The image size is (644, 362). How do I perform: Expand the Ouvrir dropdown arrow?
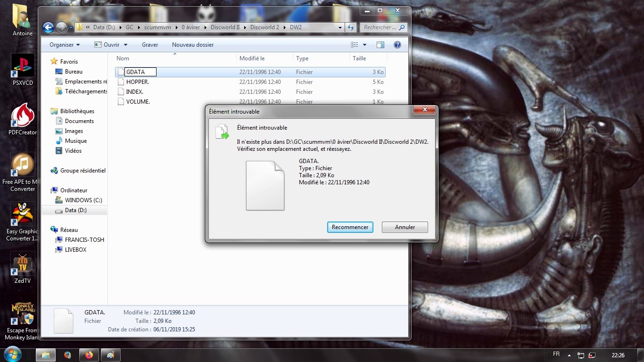(x=125, y=45)
